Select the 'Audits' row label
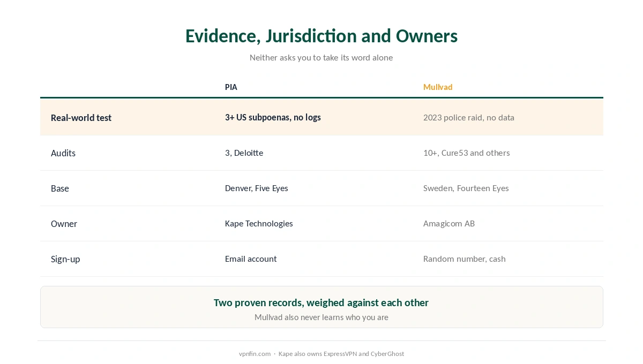Image resolution: width=643 pixels, height=364 pixels. (x=63, y=153)
